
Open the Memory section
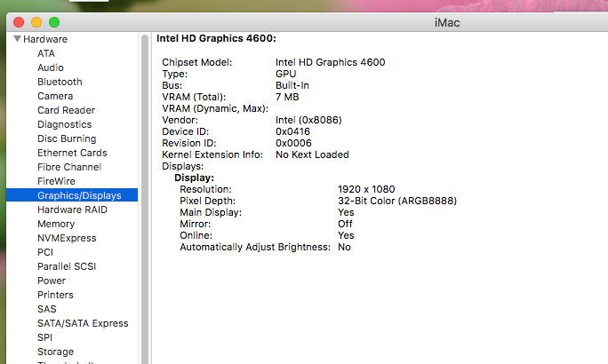point(56,224)
